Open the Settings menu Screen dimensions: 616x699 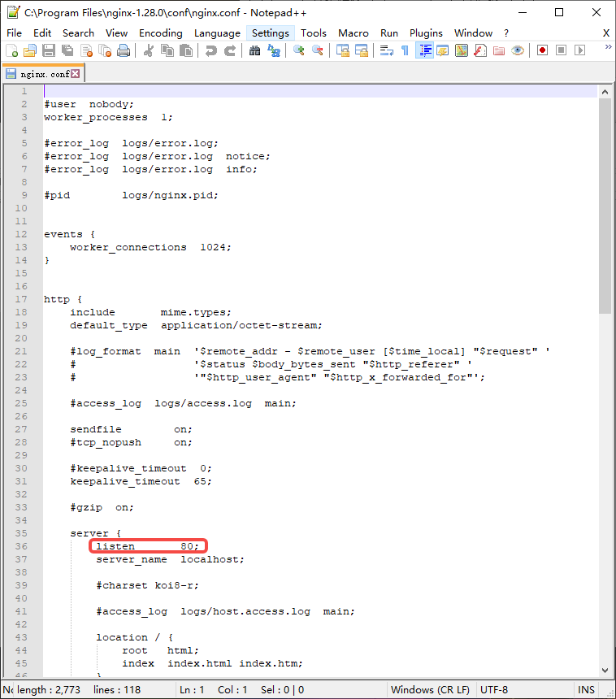point(271,33)
